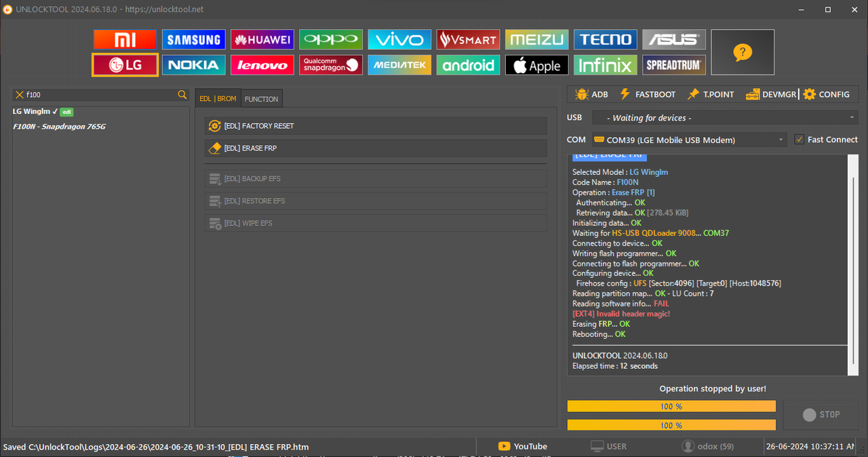Select the Apple brand tile

pos(536,65)
